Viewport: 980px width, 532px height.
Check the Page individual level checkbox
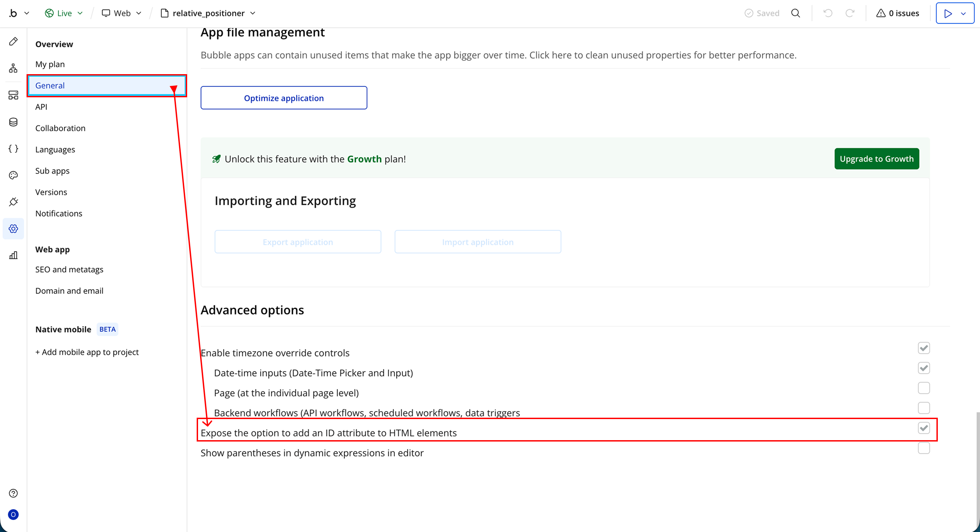pyautogui.click(x=924, y=388)
